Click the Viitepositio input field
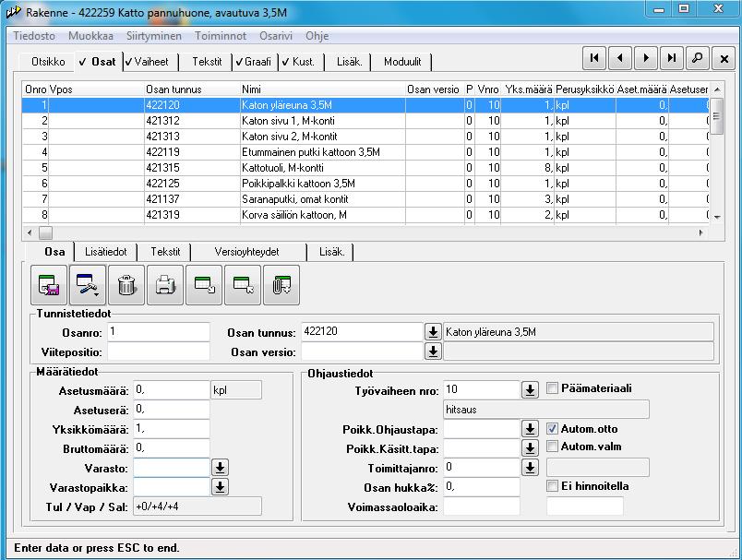Image resolution: width=742 pixels, height=560 pixels. pyautogui.click(x=159, y=351)
